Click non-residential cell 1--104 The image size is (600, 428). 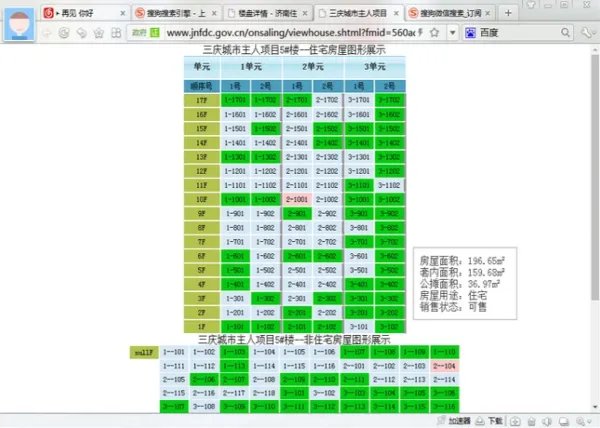point(264,352)
